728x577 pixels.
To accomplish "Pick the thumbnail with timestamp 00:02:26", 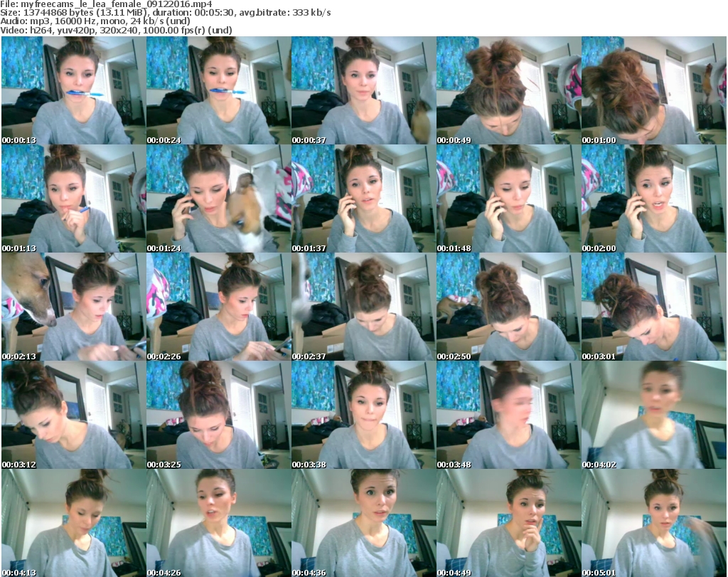I will pyautogui.click(x=219, y=307).
